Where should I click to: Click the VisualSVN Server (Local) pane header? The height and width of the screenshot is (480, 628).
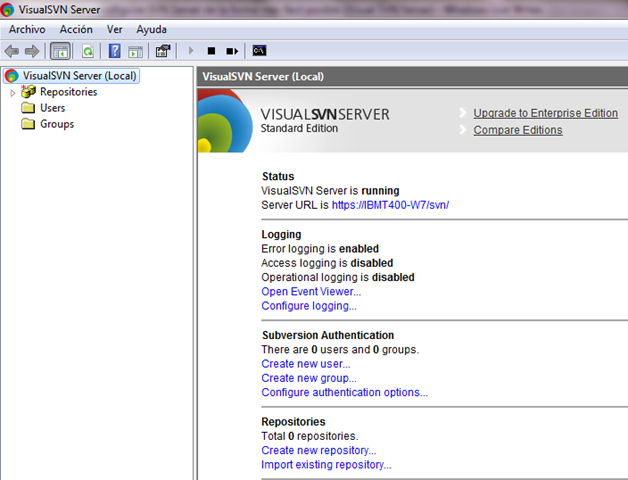point(413,77)
